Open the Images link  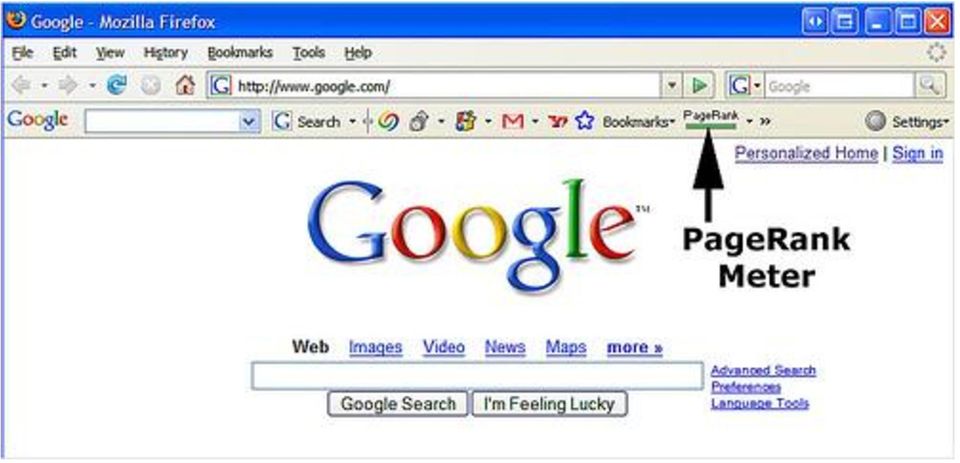click(375, 348)
